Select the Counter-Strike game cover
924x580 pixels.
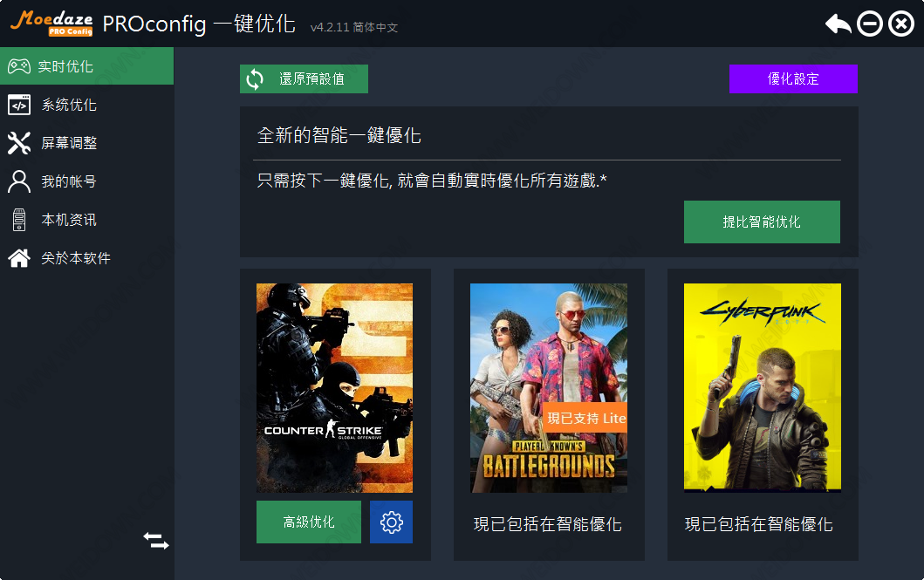point(335,388)
